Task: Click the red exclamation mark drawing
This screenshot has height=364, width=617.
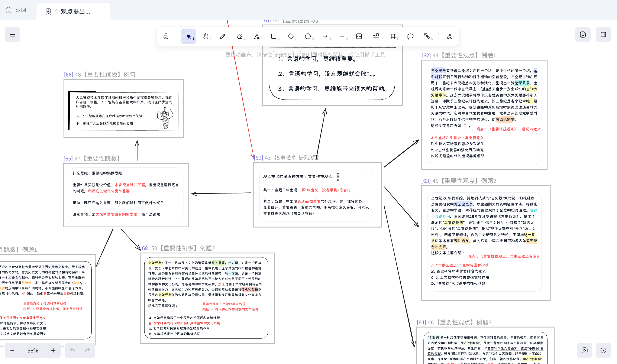Action: [x=338, y=177]
